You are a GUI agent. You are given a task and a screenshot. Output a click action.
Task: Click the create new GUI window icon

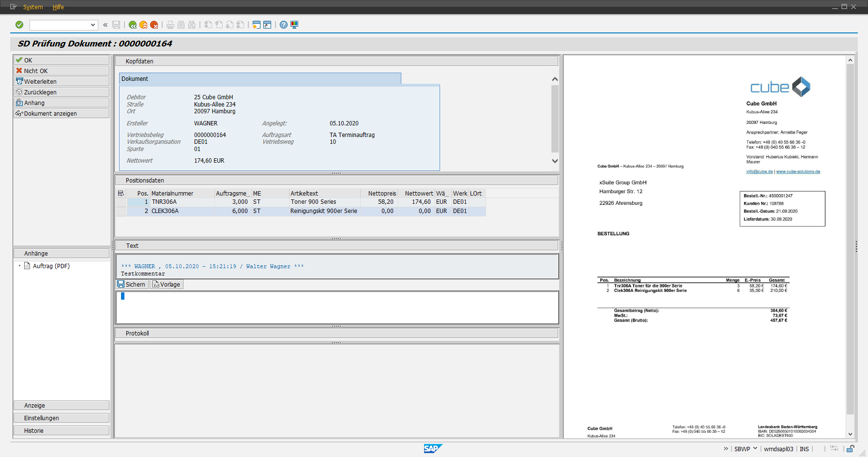click(x=257, y=25)
